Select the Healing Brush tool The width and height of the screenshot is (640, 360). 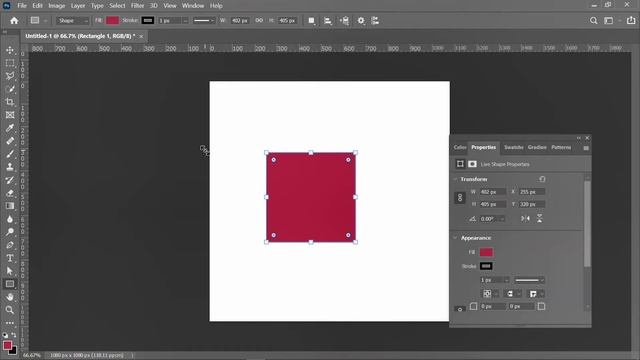point(10,141)
